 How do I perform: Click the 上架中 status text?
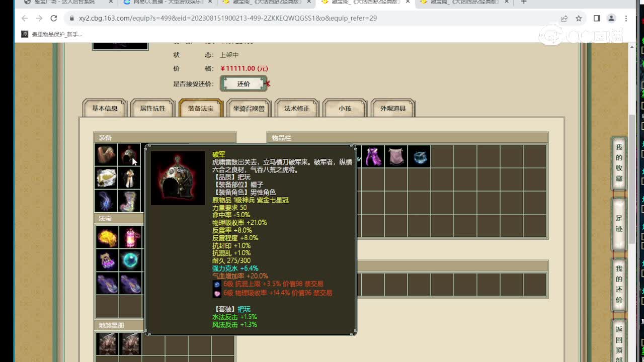click(229, 55)
